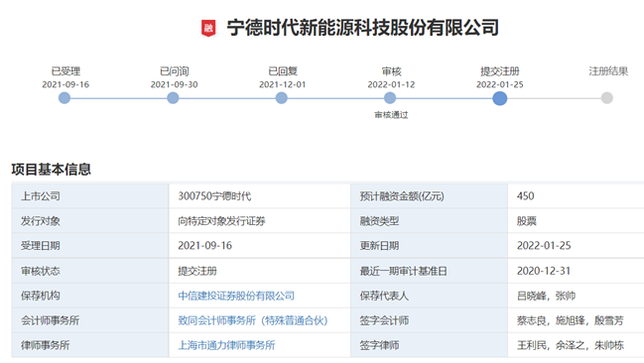Click the 股票 value cell

click(576, 221)
